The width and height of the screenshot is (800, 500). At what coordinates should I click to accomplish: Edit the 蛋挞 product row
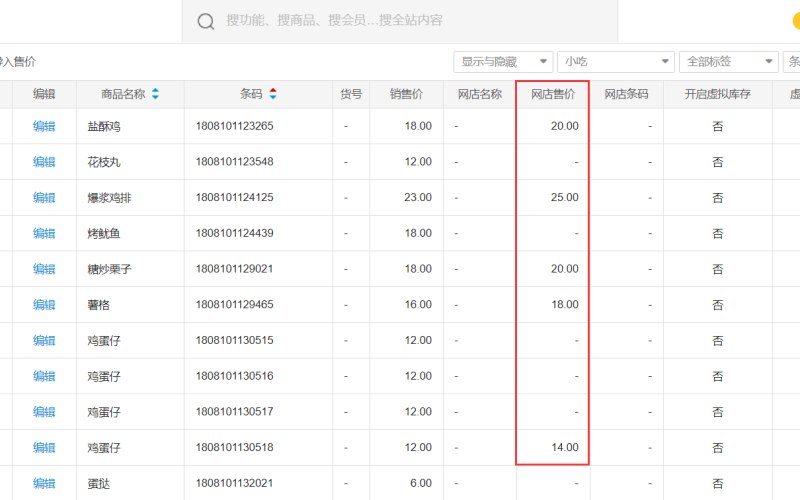(44, 483)
